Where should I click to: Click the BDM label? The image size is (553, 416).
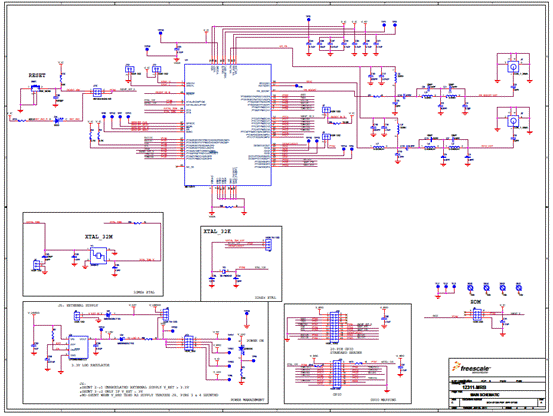(x=475, y=302)
